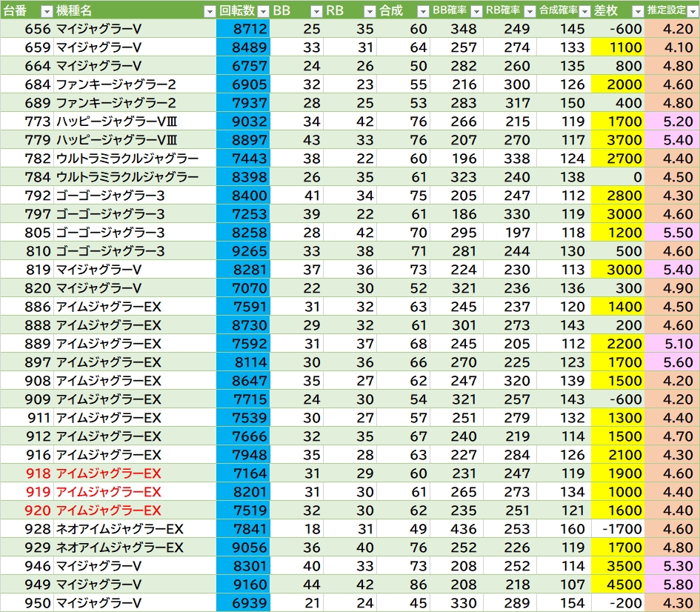The height and width of the screenshot is (612, 700).
Task: Open the RB column filter dropdown
Action: (370, 11)
